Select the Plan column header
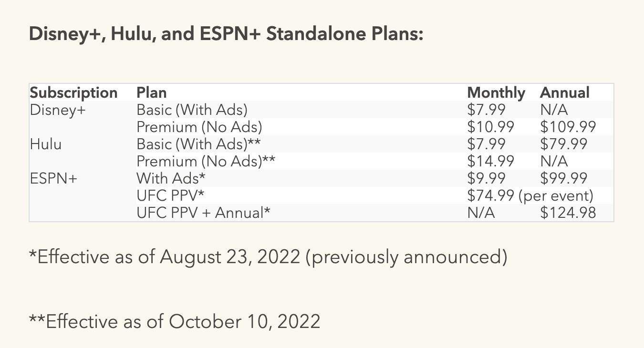644x348 pixels. pyautogui.click(x=152, y=92)
